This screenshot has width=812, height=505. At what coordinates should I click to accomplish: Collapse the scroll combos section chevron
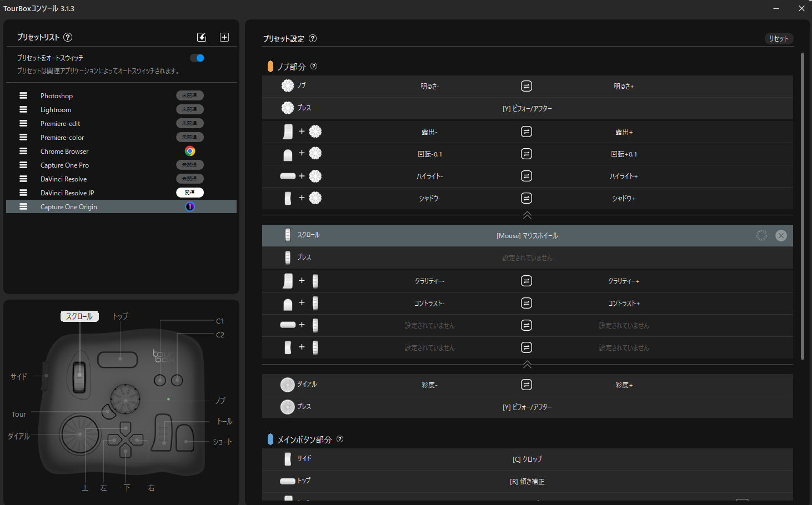pyautogui.click(x=527, y=365)
